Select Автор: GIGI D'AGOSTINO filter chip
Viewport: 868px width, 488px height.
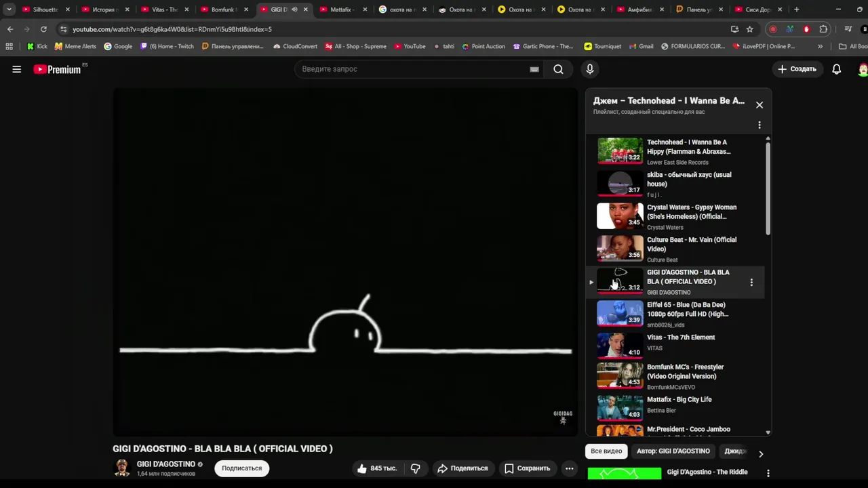[x=673, y=451]
